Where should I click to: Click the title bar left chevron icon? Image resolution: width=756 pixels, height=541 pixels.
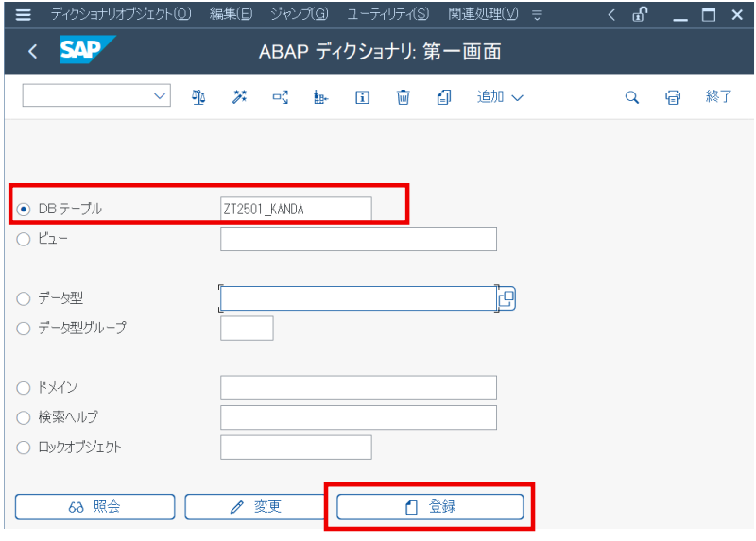tap(611, 15)
